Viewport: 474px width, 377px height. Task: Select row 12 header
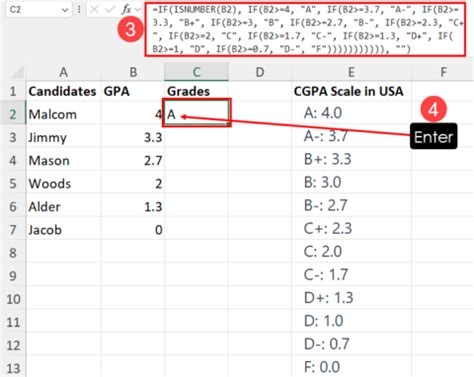coord(13,345)
